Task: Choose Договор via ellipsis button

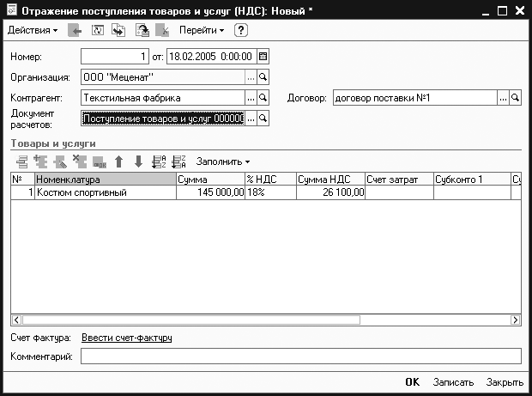Action: point(503,98)
